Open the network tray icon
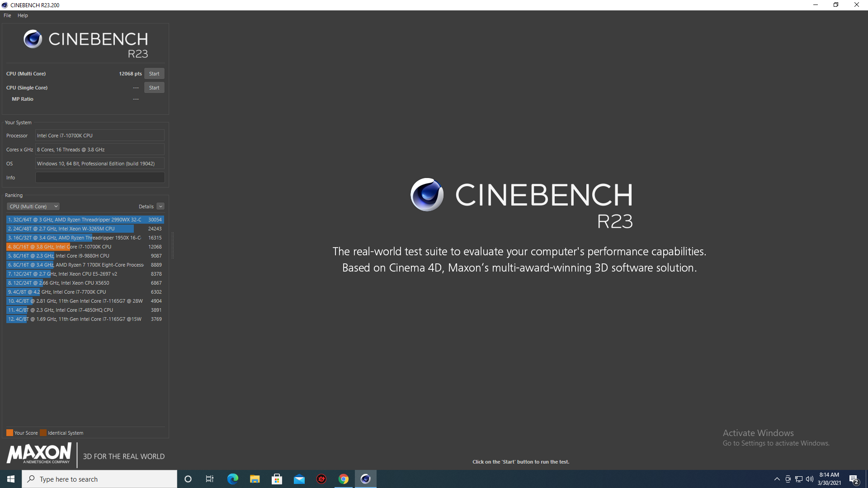This screenshot has height=488, width=868. [799, 479]
